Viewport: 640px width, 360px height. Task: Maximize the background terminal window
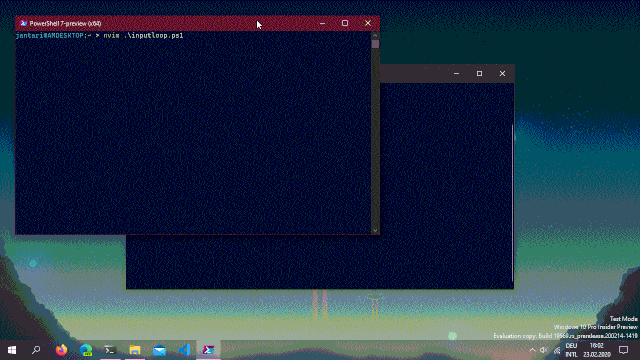(x=479, y=73)
